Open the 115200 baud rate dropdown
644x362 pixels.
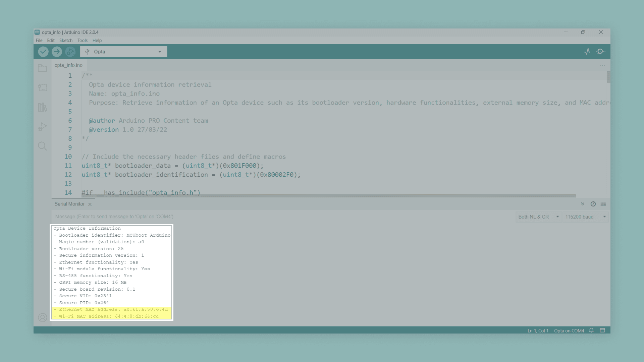click(x=585, y=217)
